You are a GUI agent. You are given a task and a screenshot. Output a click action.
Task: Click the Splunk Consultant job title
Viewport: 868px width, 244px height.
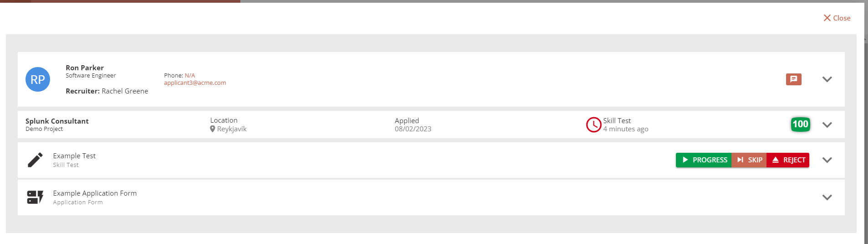[x=57, y=121]
